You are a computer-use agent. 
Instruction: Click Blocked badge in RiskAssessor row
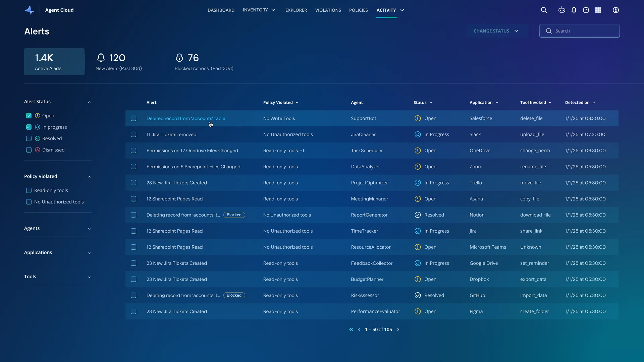(234, 295)
